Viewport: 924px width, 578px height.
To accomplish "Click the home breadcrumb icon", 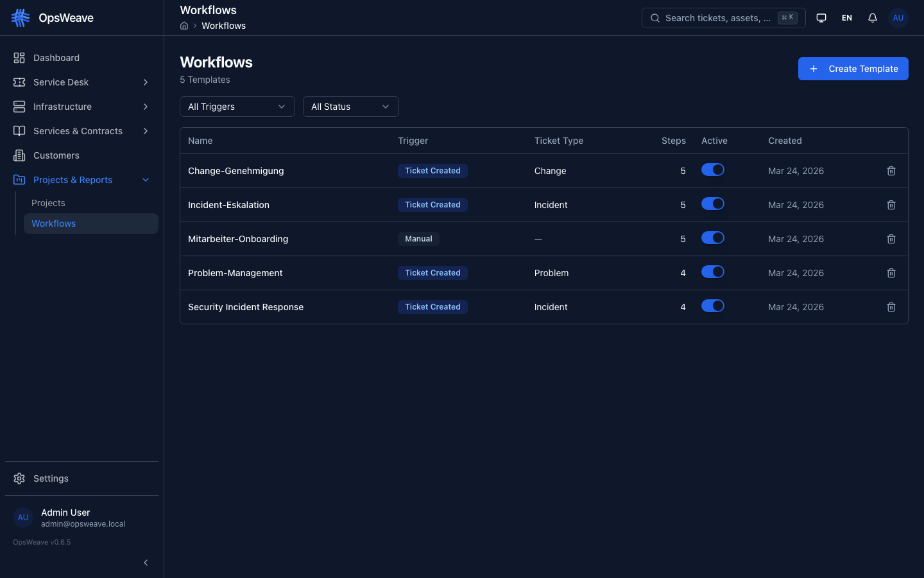I will [x=184, y=26].
